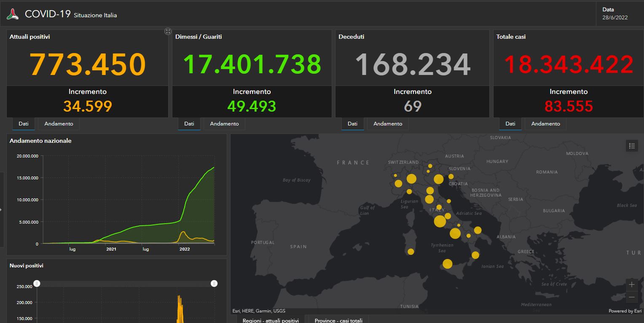This screenshot has height=323, width=644.
Task: Open the Esri, HERE, Garmin, USGS attribution
Action: click(259, 311)
